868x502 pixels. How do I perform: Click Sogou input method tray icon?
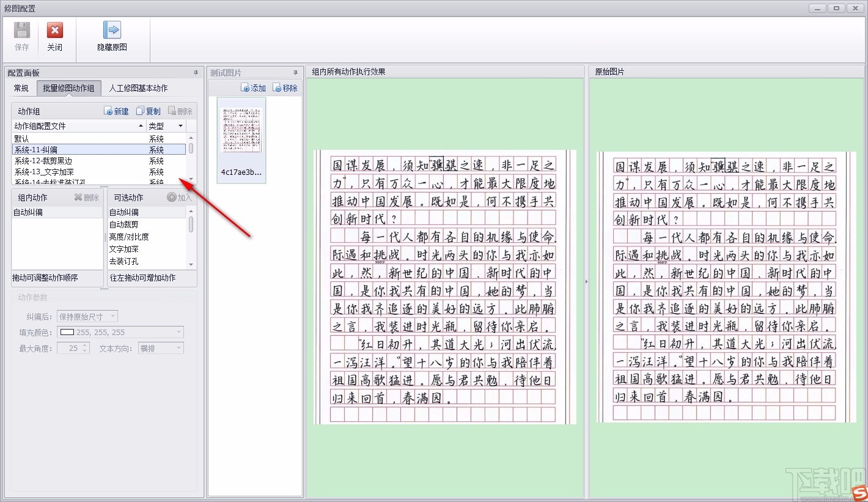pyautogui.click(x=860, y=493)
